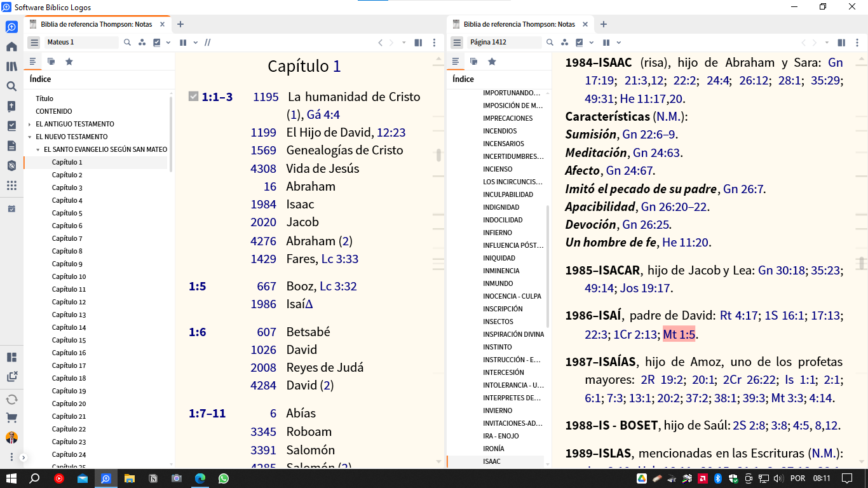Select Capítulo 12 in the index tree
The image size is (868, 488).
tap(69, 302)
